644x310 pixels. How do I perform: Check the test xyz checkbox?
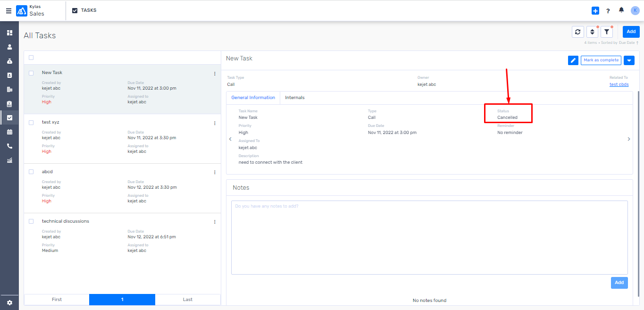click(31, 123)
